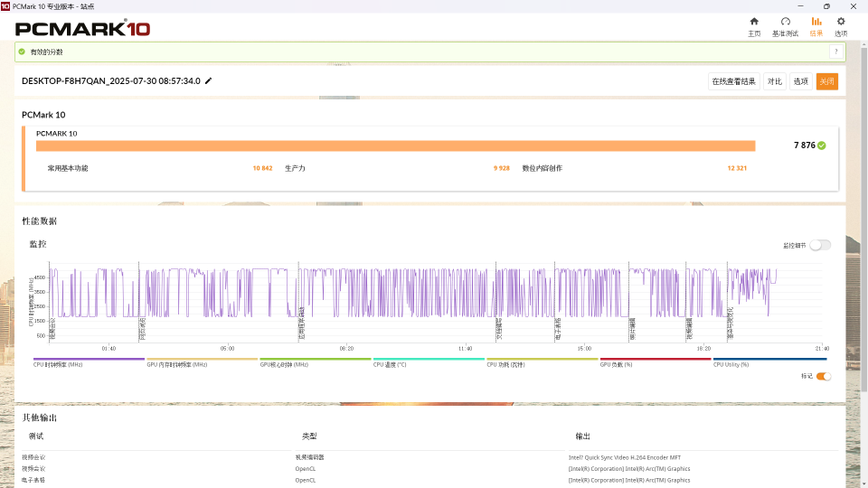Click the 01:40 time label on chart
Viewport: 868px width, 488px height.
(x=108, y=349)
